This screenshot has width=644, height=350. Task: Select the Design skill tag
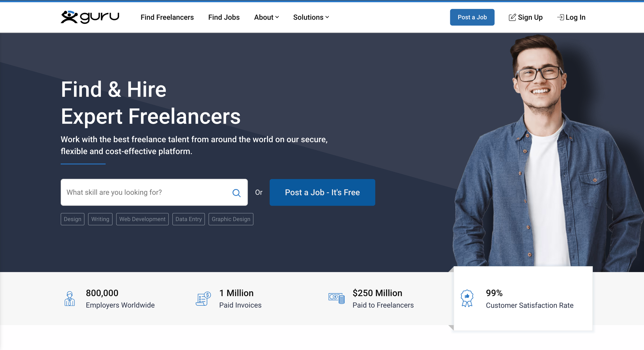72,219
